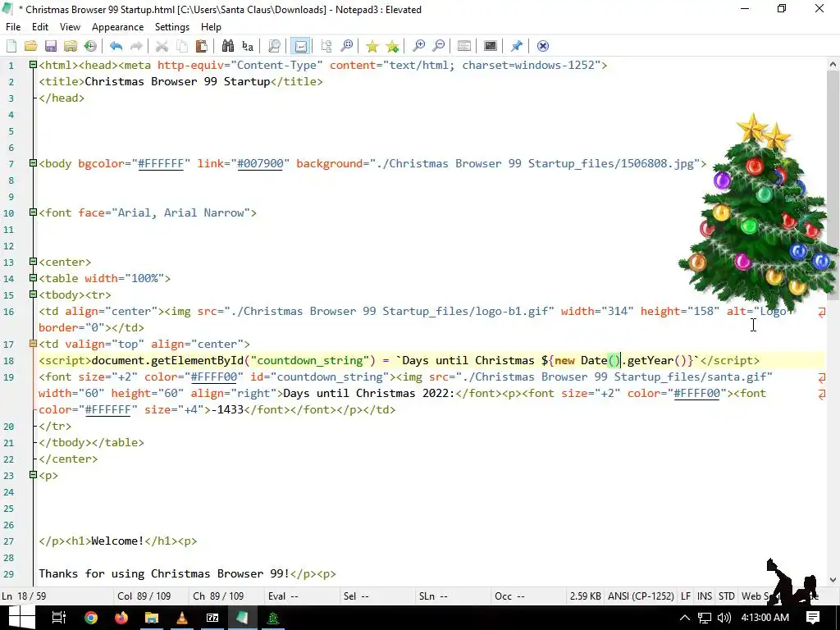This screenshot has height=630, width=840.
Task: Open 7-Zip from the taskbar
Action: (212, 618)
